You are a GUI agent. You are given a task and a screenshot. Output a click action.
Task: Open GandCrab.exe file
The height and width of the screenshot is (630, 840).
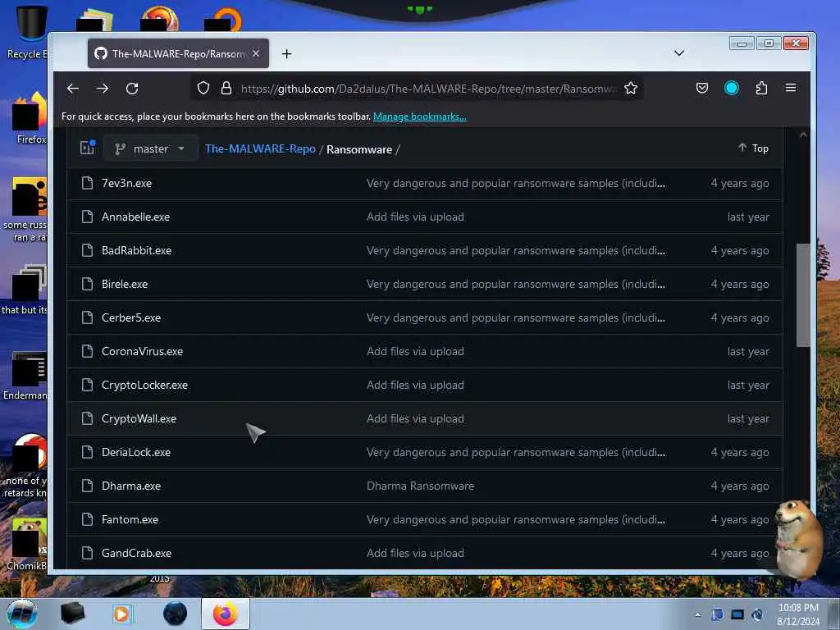coord(137,554)
